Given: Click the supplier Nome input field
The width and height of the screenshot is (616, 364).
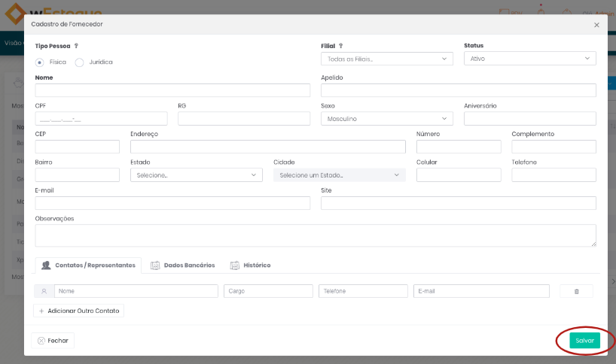Looking at the screenshot, I should (x=172, y=90).
